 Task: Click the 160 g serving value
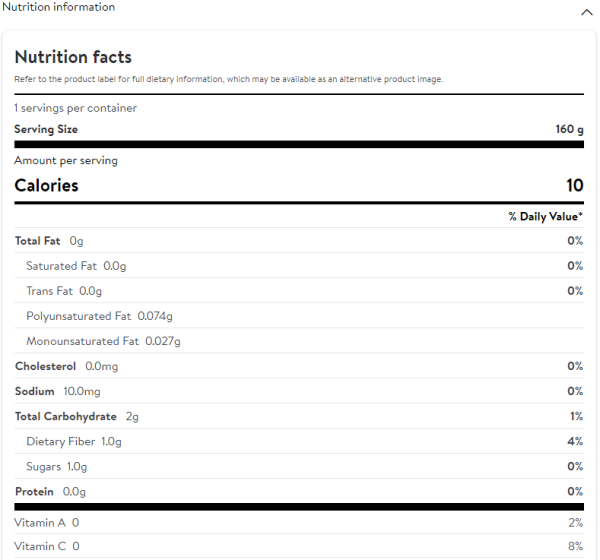(x=569, y=129)
